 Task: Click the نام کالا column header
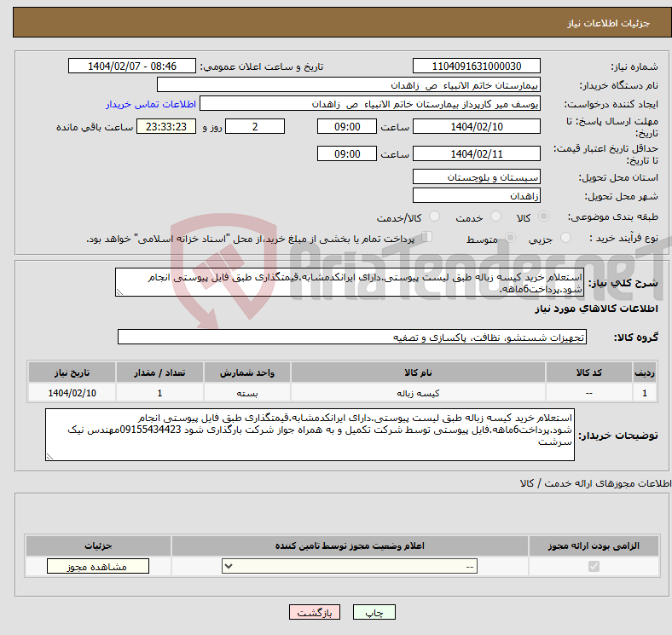[418, 372]
